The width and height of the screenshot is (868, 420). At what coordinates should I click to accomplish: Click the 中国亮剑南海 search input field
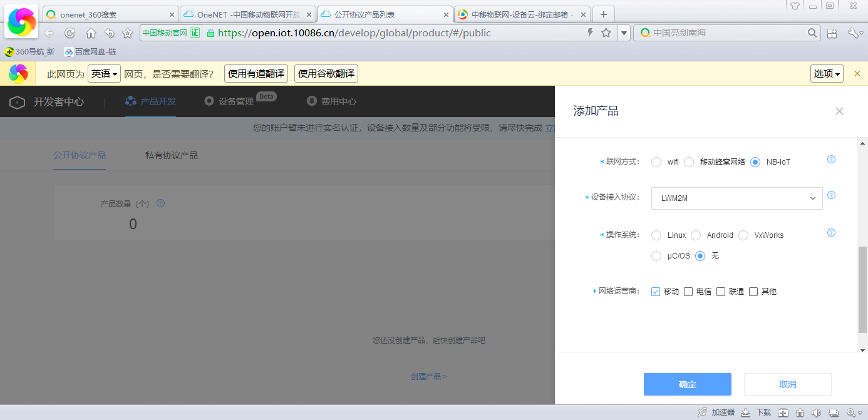pyautogui.click(x=728, y=33)
